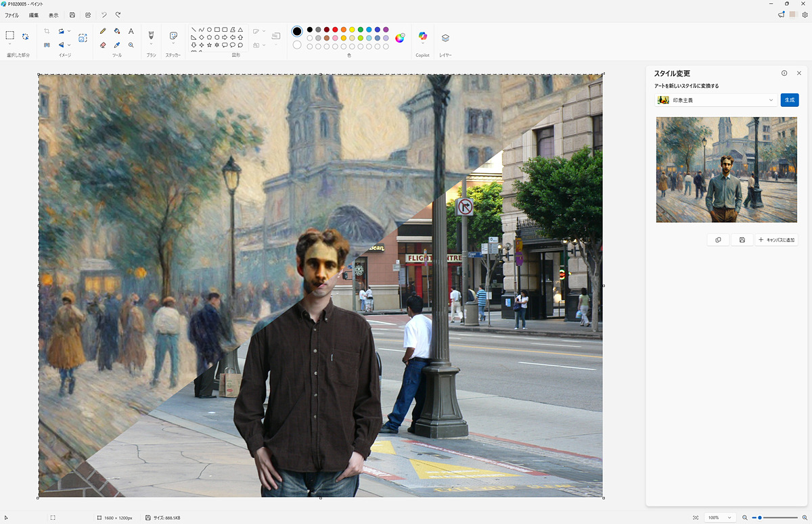Click the 生成 button

click(x=790, y=100)
